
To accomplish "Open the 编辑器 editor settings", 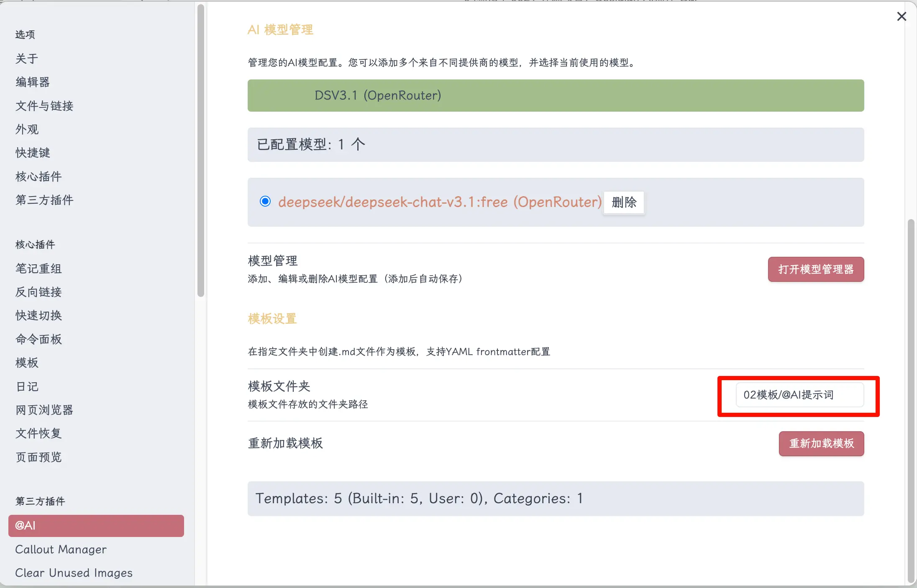I will pyautogui.click(x=32, y=82).
